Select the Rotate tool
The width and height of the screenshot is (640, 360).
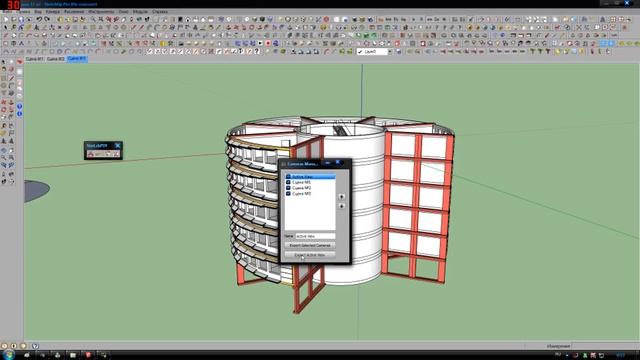point(4,110)
